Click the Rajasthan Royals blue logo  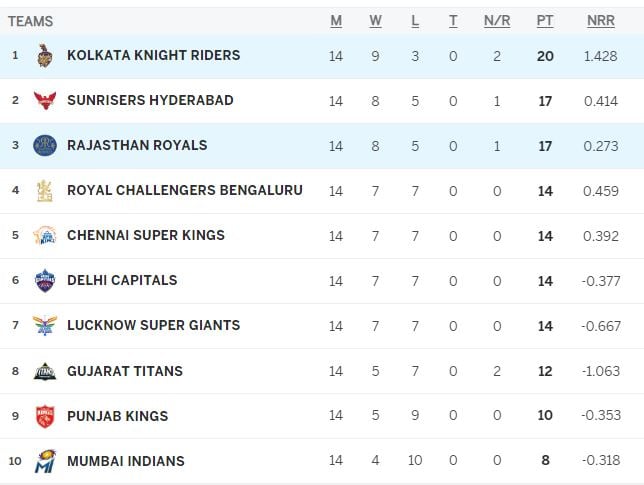(x=45, y=145)
